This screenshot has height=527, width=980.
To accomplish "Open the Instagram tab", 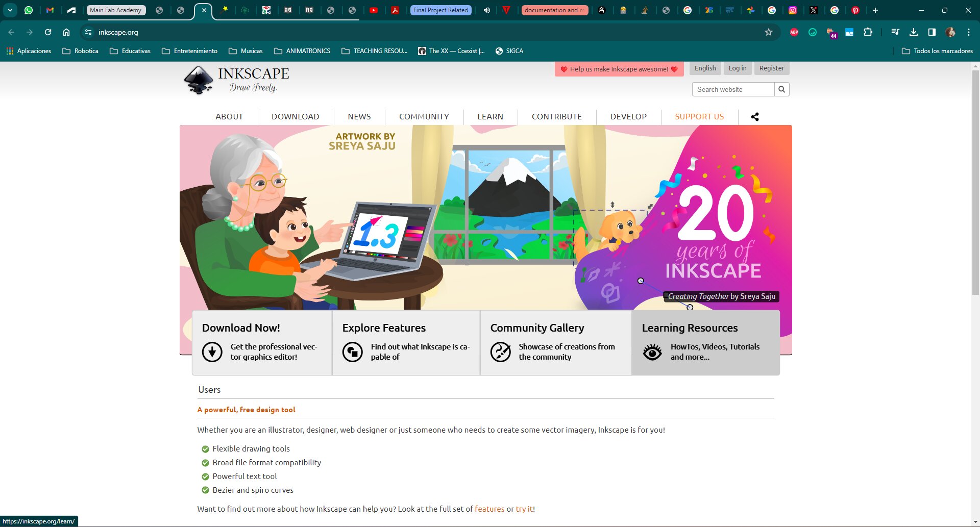I will [793, 10].
